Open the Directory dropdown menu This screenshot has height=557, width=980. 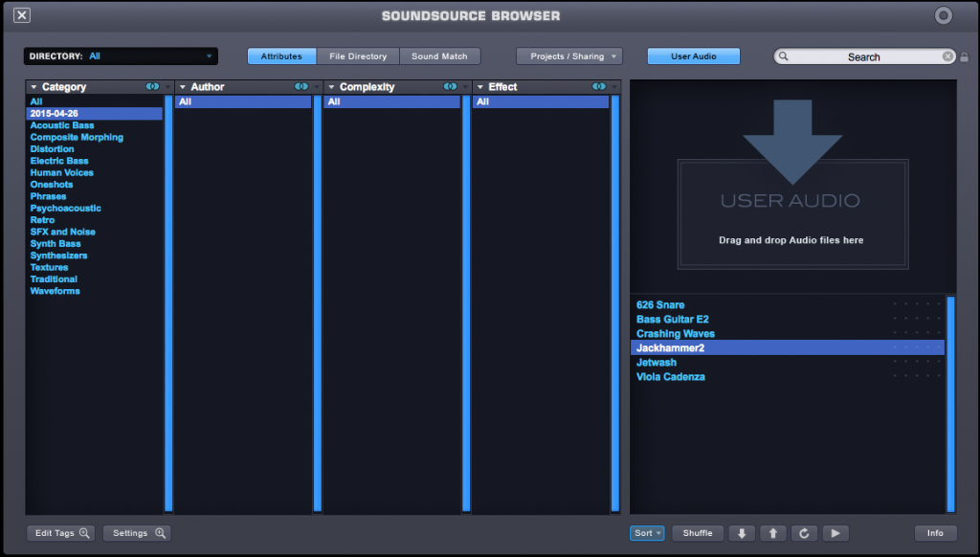point(120,56)
